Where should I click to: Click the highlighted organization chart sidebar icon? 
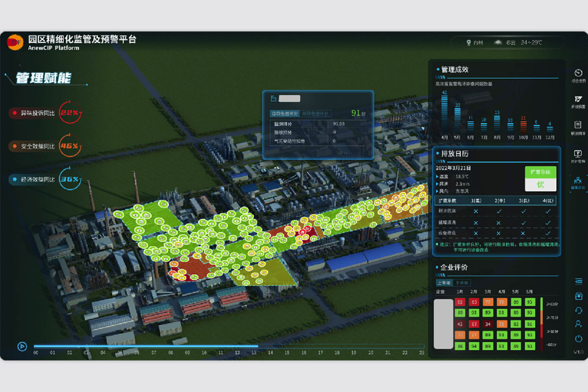tap(578, 181)
